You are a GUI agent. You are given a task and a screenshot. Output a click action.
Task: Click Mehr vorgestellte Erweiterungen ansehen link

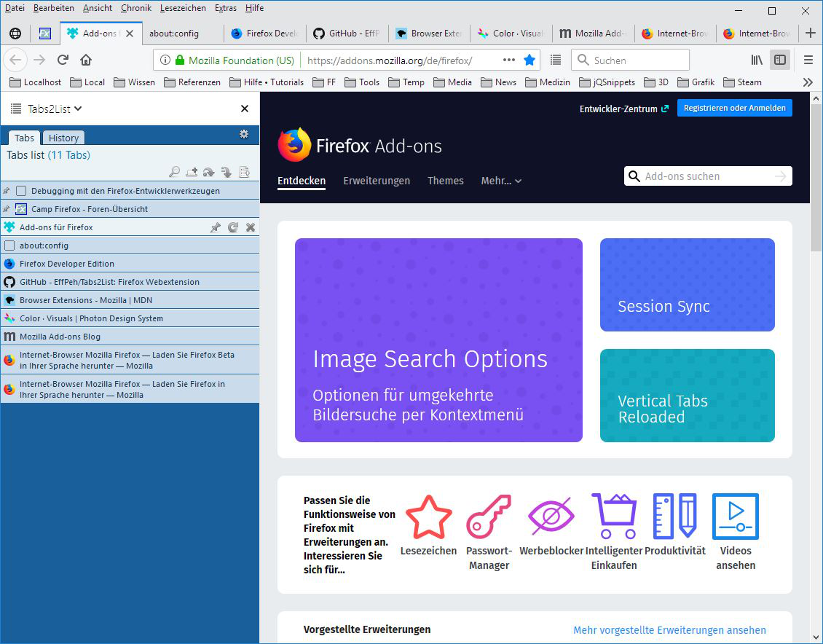(669, 630)
